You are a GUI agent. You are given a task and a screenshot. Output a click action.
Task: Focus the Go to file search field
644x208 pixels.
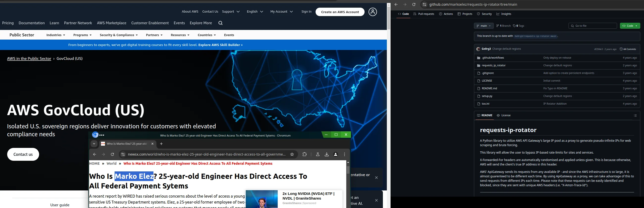tap(593, 26)
